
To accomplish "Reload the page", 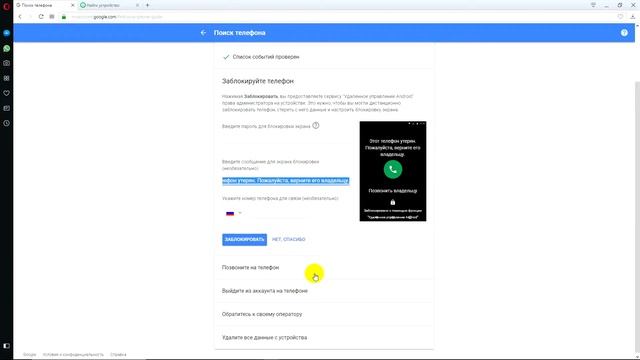I will (41, 17).
